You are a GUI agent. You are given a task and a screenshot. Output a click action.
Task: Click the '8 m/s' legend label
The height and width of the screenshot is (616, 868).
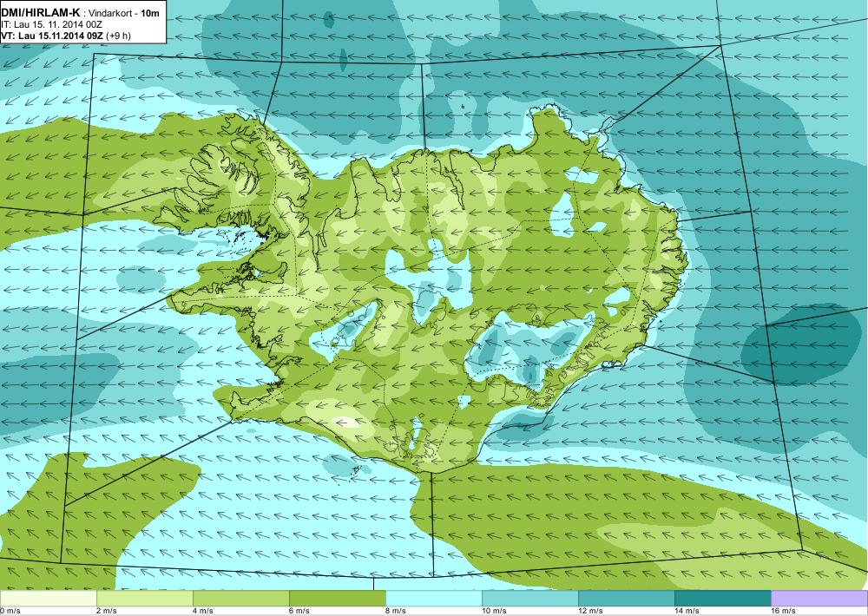[396, 611]
